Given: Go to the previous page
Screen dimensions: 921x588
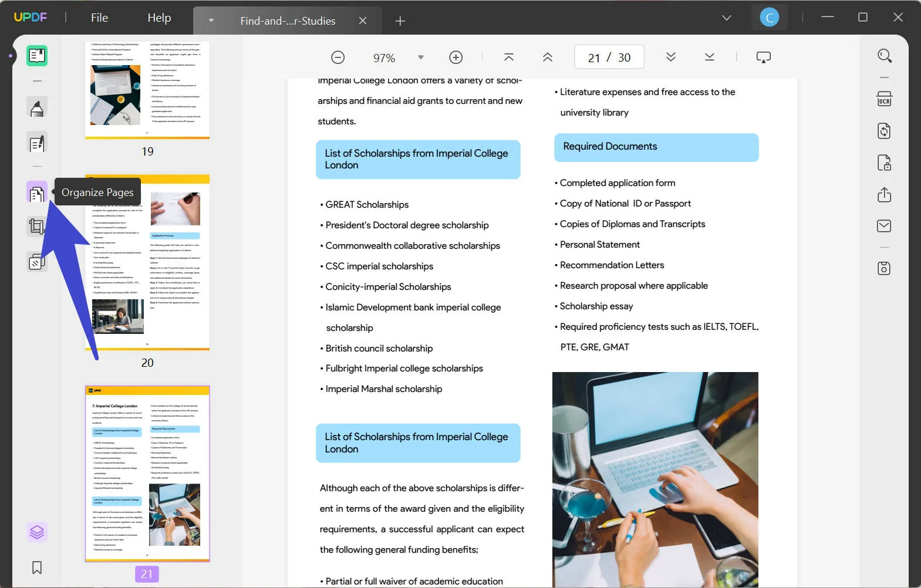Looking at the screenshot, I should tap(548, 57).
